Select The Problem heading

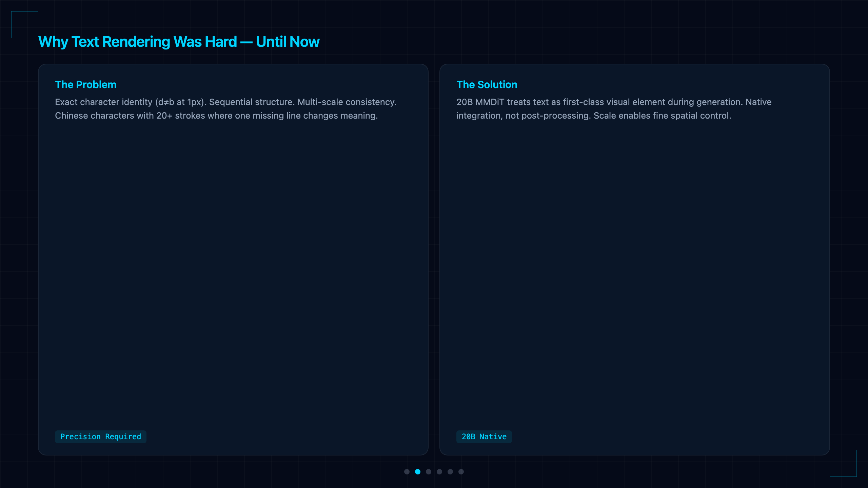pyautogui.click(x=86, y=84)
